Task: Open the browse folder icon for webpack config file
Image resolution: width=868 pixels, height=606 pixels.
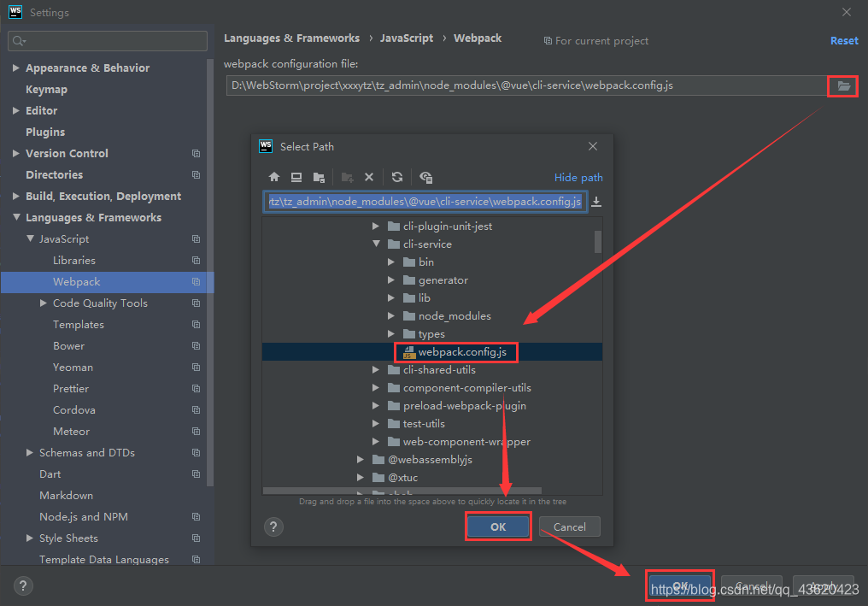Action: 843,85
